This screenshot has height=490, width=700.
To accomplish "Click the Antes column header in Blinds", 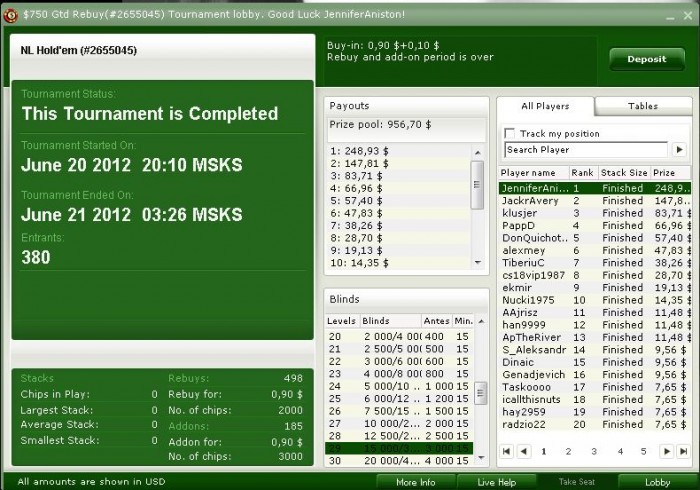I will pyautogui.click(x=437, y=321).
